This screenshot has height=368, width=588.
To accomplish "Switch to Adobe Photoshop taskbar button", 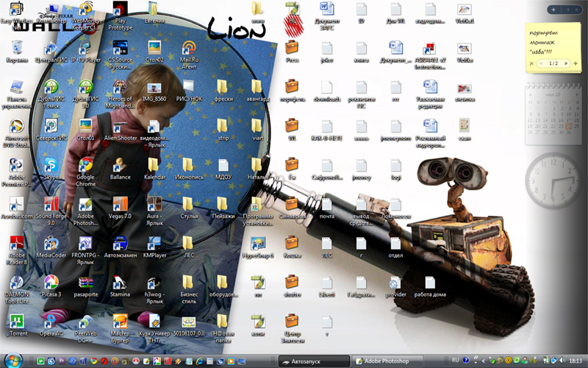I will (x=388, y=361).
